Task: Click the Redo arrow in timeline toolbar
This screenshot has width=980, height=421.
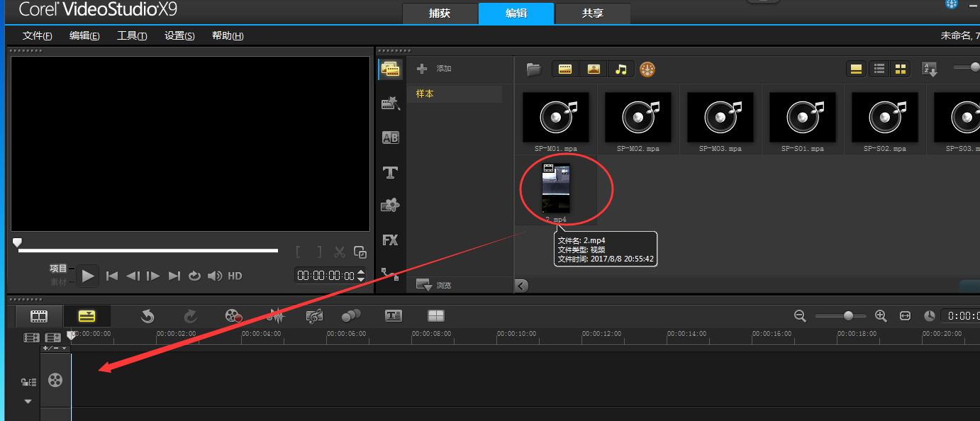Action: pos(190,316)
